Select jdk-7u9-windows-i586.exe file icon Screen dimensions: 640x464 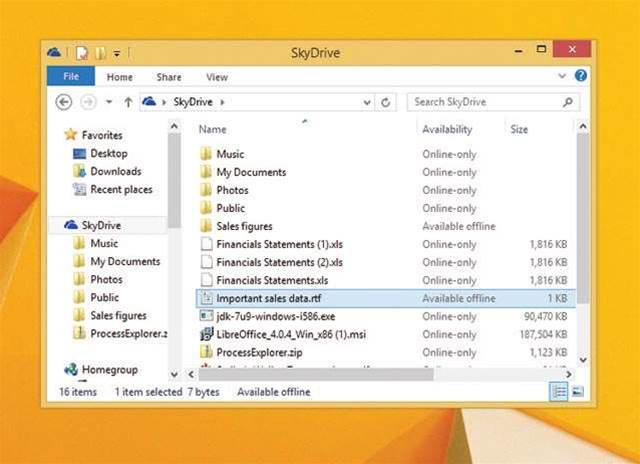[207, 316]
